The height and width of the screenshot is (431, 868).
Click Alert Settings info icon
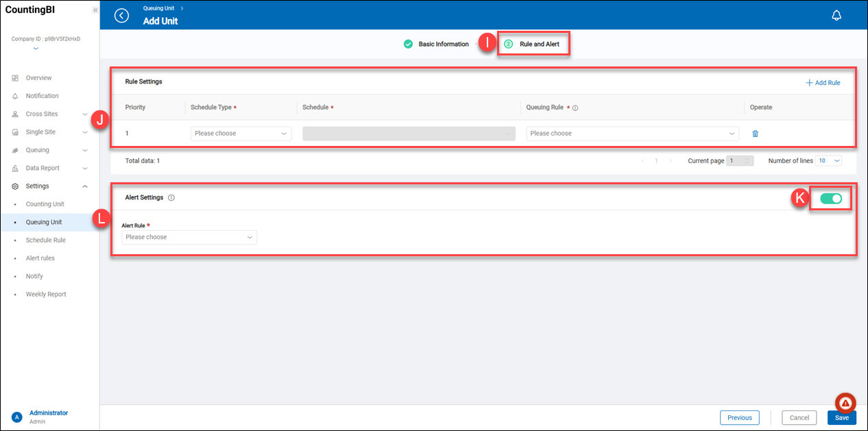click(x=171, y=198)
